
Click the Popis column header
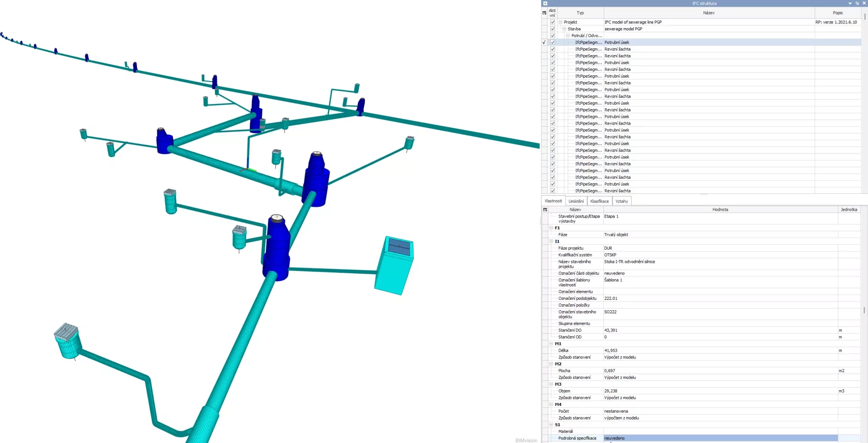(x=838, y=13)
